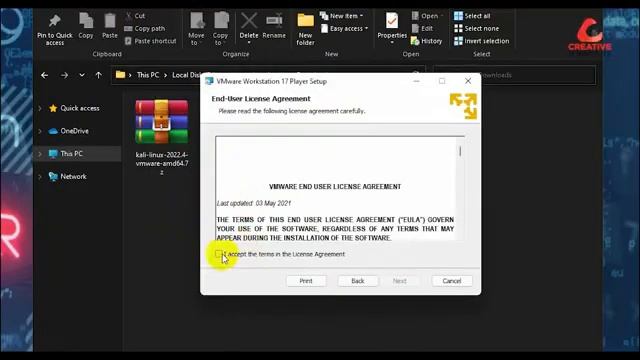640x360 pixels.
Task: Click the Explorer search Downloads field
Action: 515,75
